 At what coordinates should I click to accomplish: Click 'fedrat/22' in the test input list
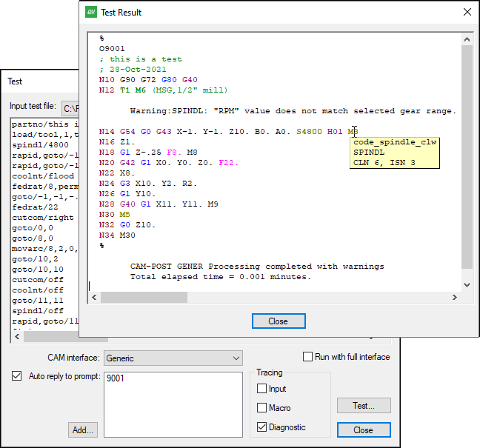pyautogui.click(x=36, y=207)
